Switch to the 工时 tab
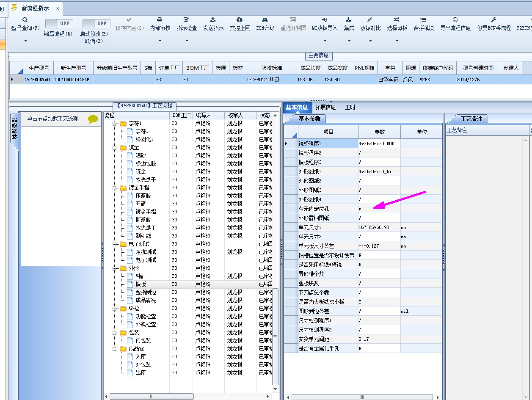Image resolution: width=532 pixels, height=400 pixels. [350, 108]
